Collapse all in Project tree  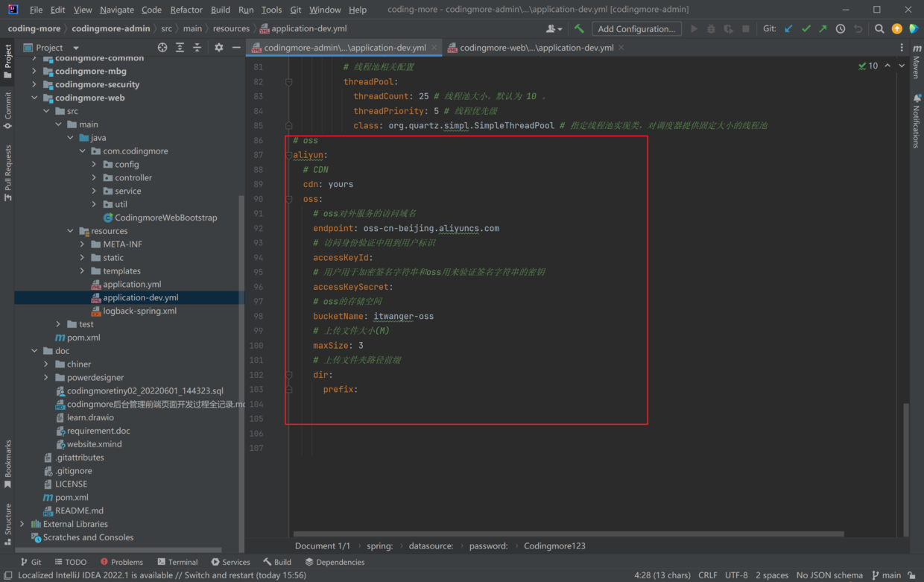click(197, 47)
